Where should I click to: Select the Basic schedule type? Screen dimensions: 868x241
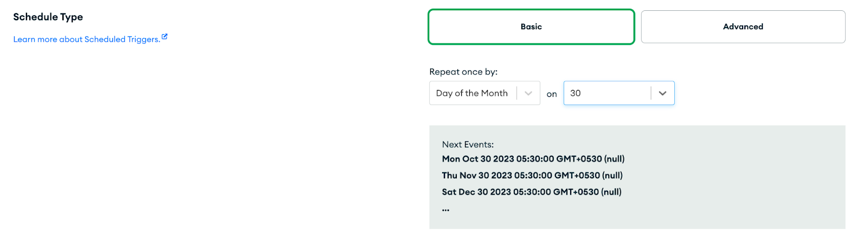coord(531,27)
